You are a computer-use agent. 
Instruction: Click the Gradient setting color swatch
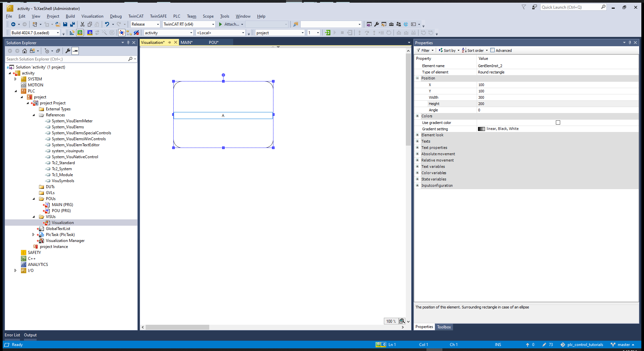481,129
